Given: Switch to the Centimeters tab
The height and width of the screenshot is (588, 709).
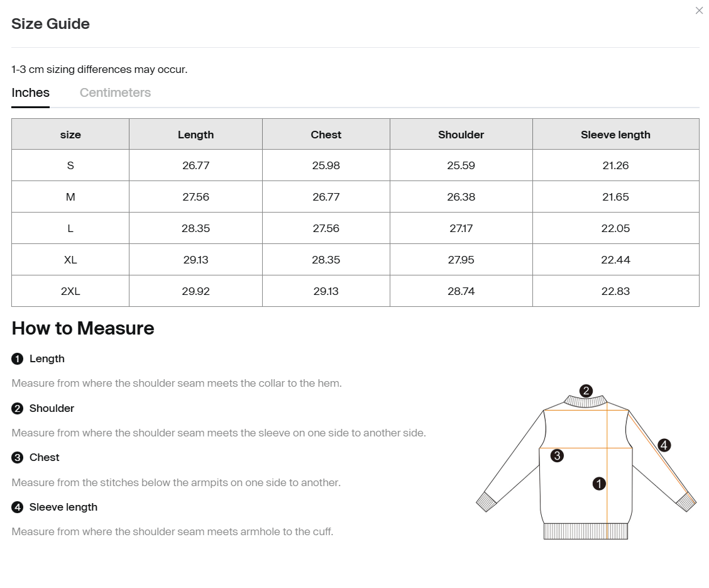Looking at the screenshot, I should 115,92.
